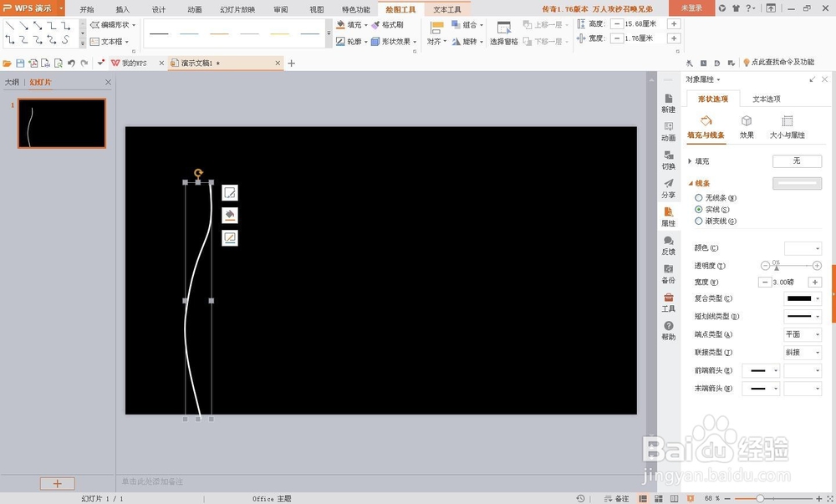Open a new document tab with plus
The width and height of the screenshot is (836, 504).
pos(291,64)
